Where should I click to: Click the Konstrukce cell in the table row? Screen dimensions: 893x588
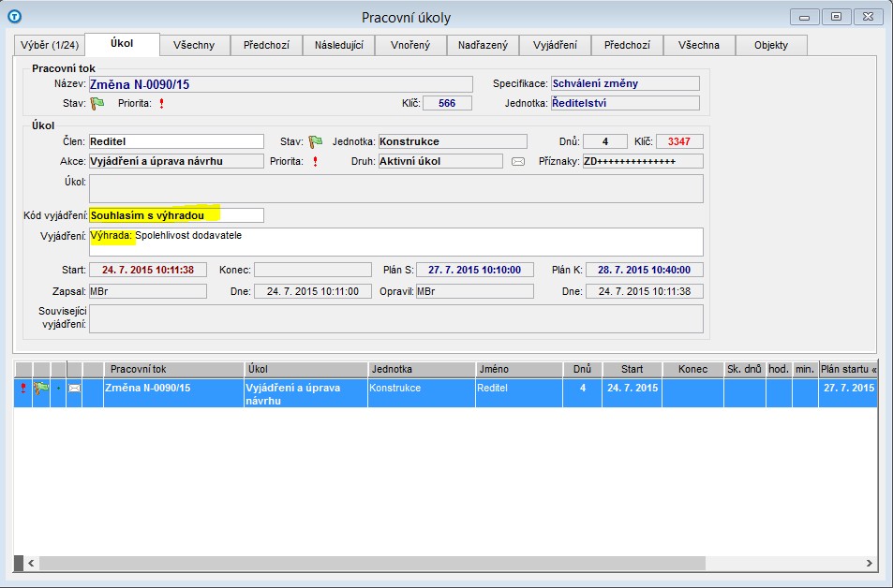click(422, 392)
